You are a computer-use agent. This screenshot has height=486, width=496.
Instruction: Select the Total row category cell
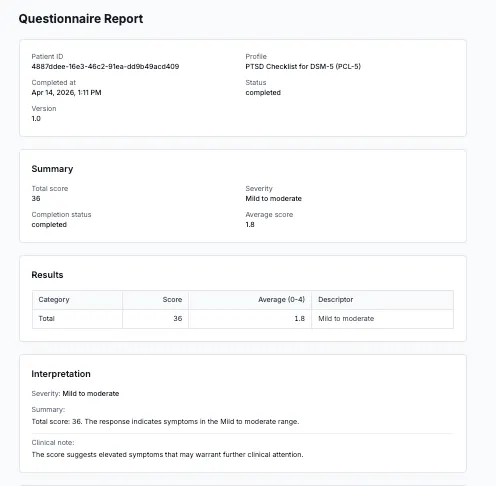click(x=77, y=319)
